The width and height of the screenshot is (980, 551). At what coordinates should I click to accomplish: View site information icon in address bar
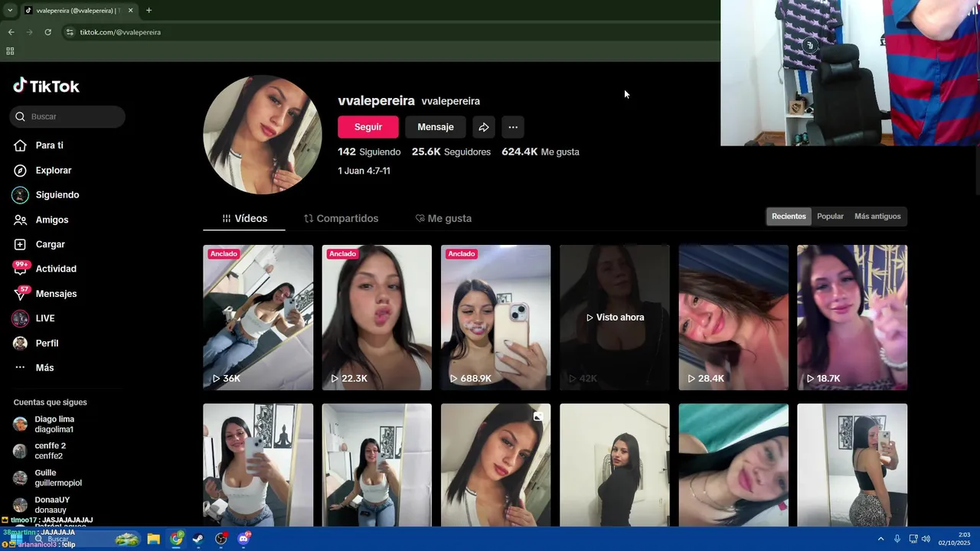pyautogui.click(x=70, y=32)
